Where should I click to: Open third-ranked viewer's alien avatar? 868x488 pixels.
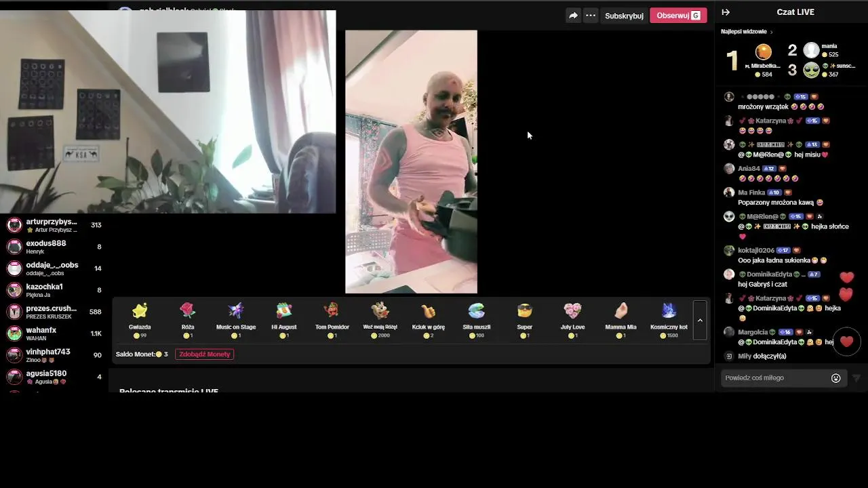click(811, 70)
